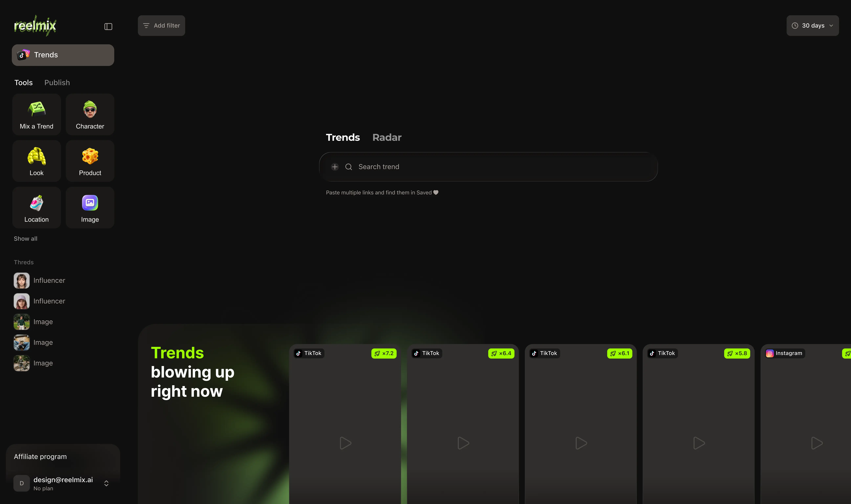Click the TikTok badge on the x7.2 card

coord(308,353)
